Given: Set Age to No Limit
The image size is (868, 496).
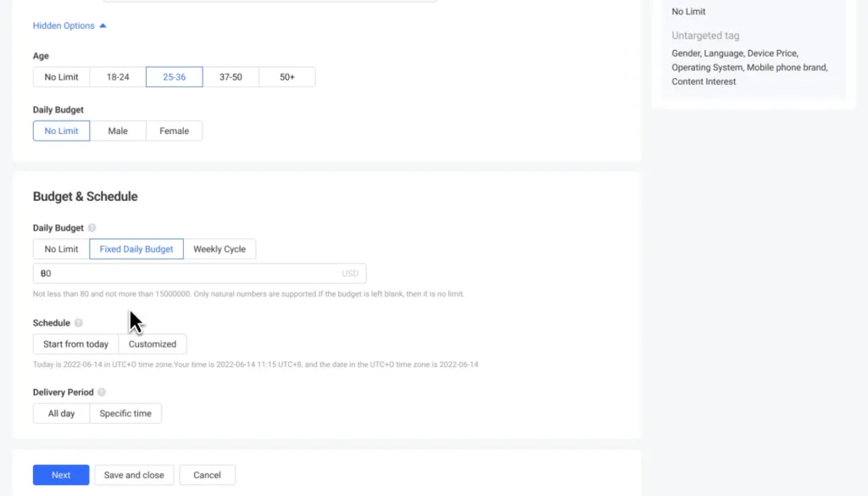Looking at the screenshot, I should point(61,77).
